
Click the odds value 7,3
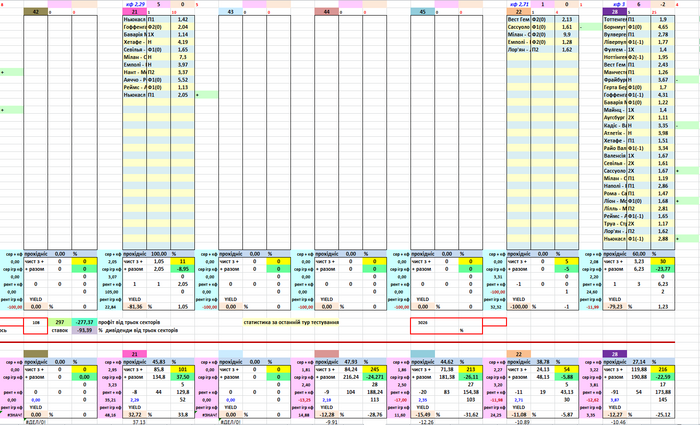(183, 57)
